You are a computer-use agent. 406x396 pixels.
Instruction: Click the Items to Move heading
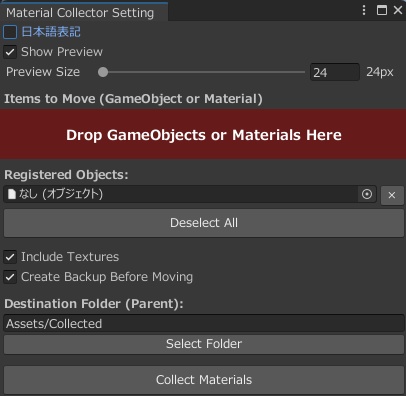[133, 99]
